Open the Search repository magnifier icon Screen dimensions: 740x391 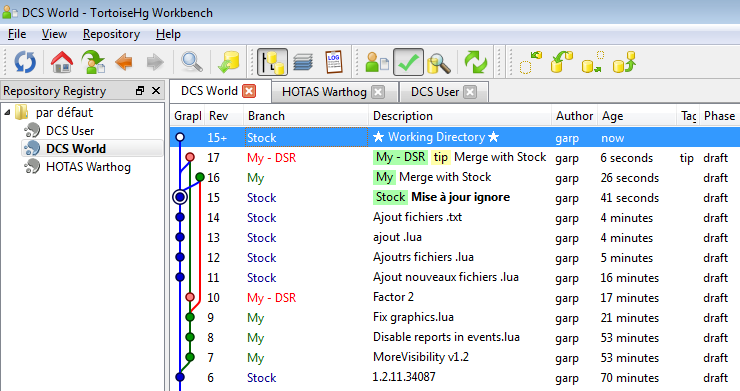point(439,62)
